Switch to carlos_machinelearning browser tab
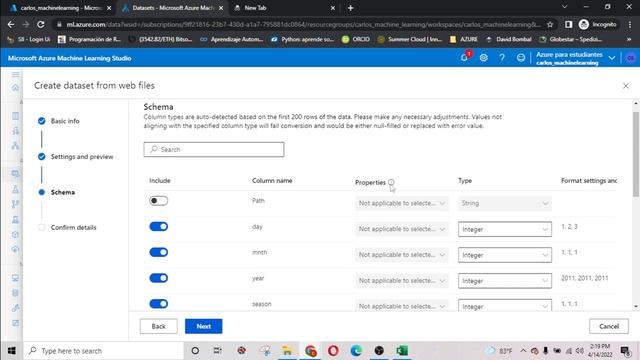This screenshot has width=640, height=360. tap(60, 8)
